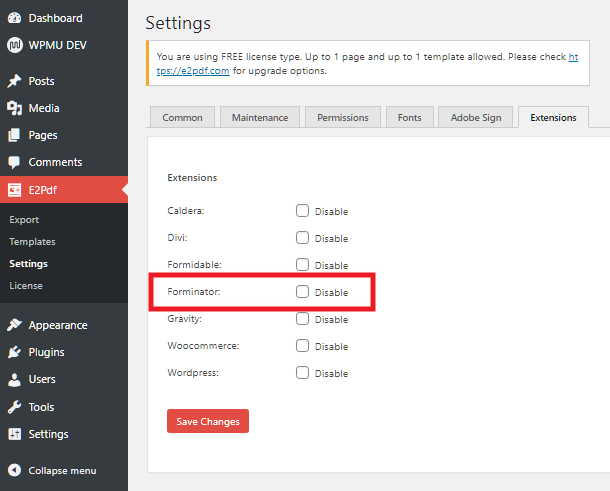The height and width of the screenshot is (491, 610).
Task: Switch to the Common tab
Action: (182, 117)
